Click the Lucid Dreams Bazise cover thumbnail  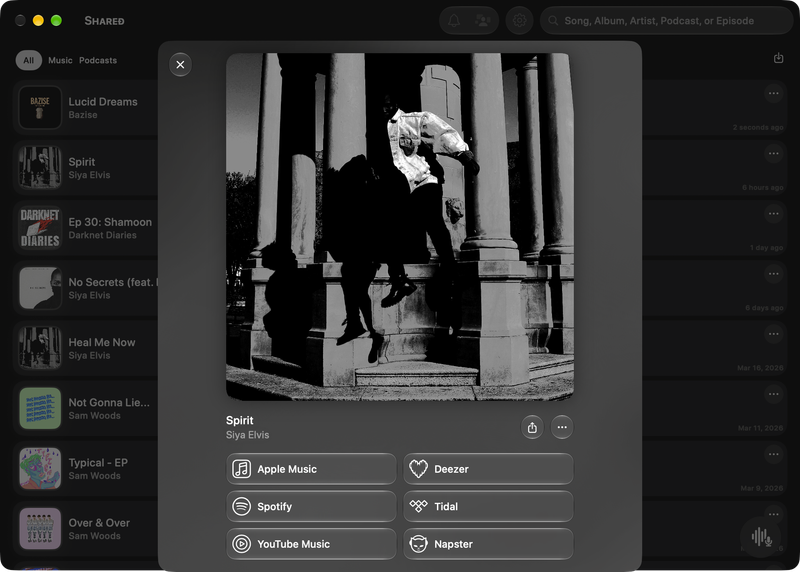[40, 107]
